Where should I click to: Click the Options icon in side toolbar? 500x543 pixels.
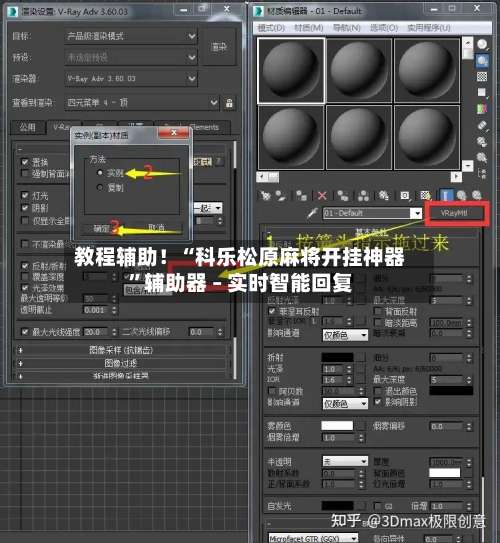pos(482,141)
